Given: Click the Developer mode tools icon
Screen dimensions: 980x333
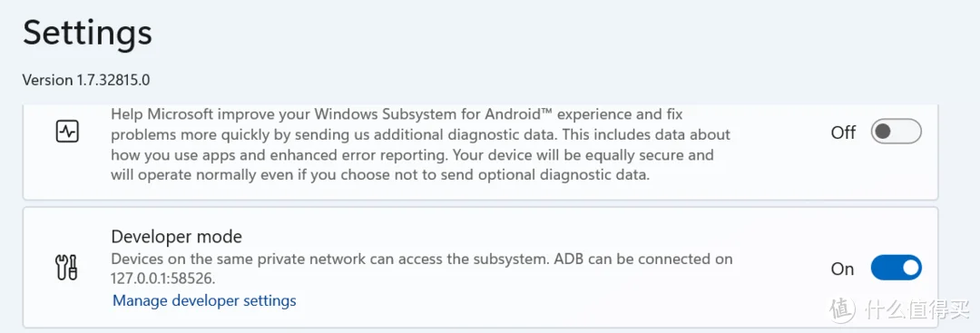Looking at the screenshot, I should click(67, 268).
